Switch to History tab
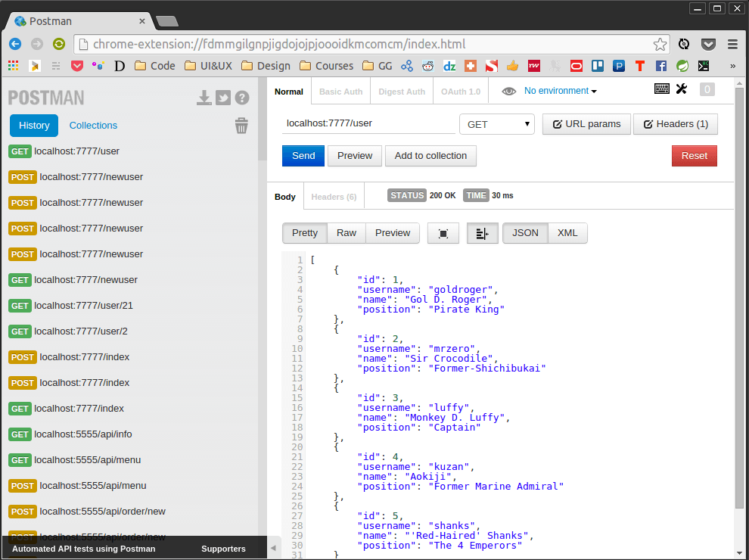 (x=34, y=125)
